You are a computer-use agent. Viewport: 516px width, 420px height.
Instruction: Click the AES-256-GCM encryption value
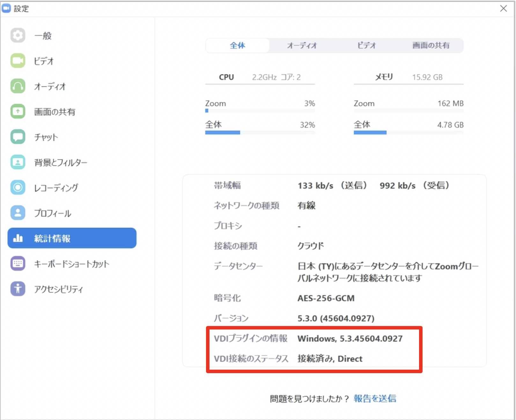click(326, 298)
